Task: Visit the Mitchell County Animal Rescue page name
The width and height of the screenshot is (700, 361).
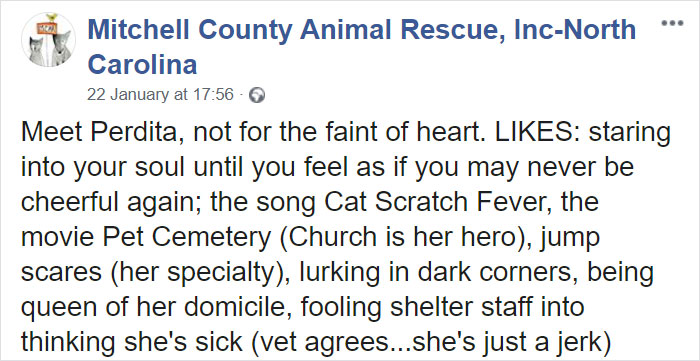Action: coord(362,47)
